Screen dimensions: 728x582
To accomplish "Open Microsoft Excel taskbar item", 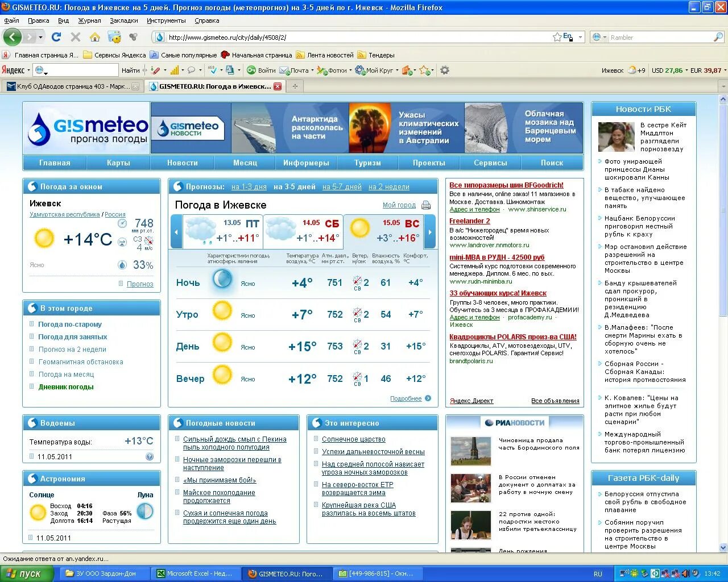I will (x=196, y=573).
